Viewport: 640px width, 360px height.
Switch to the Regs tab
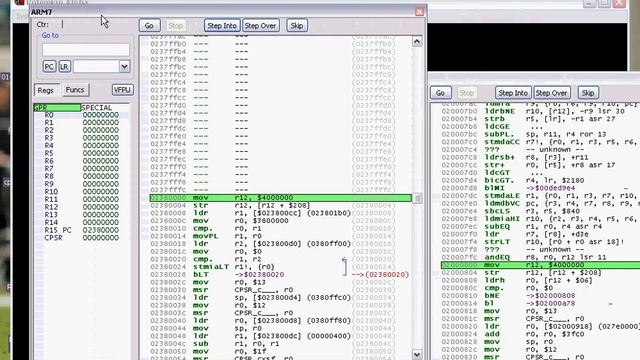point(45,90)
